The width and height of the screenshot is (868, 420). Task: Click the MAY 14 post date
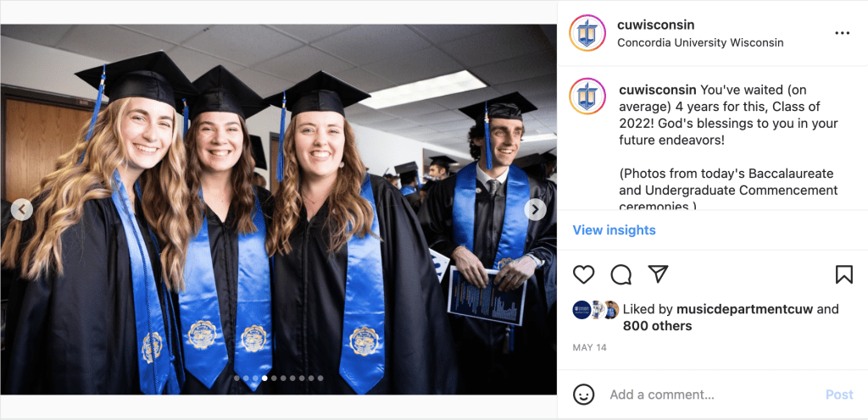[588, 348]
